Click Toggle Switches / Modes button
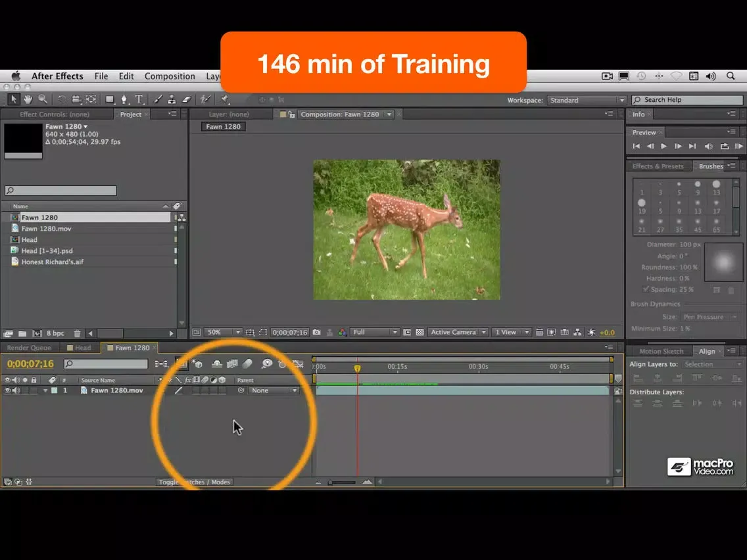Viewport: 747px width, 560px height. (195, 482)
